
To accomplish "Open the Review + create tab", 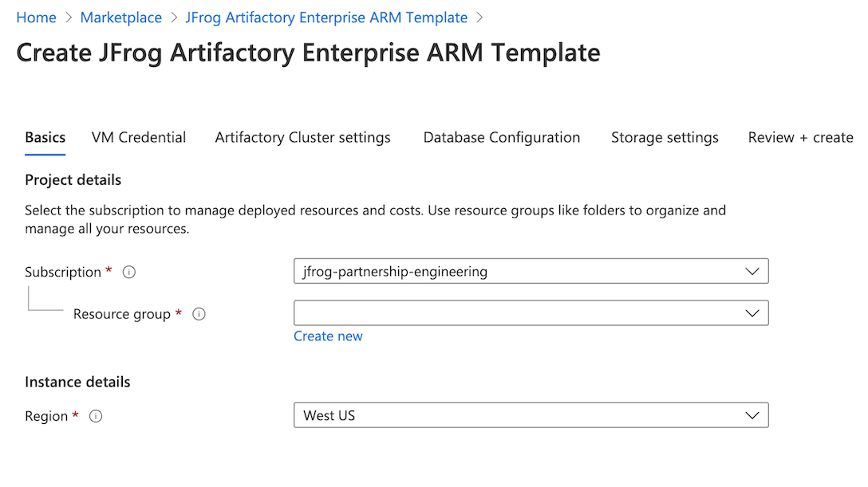I will pos(800,137).
